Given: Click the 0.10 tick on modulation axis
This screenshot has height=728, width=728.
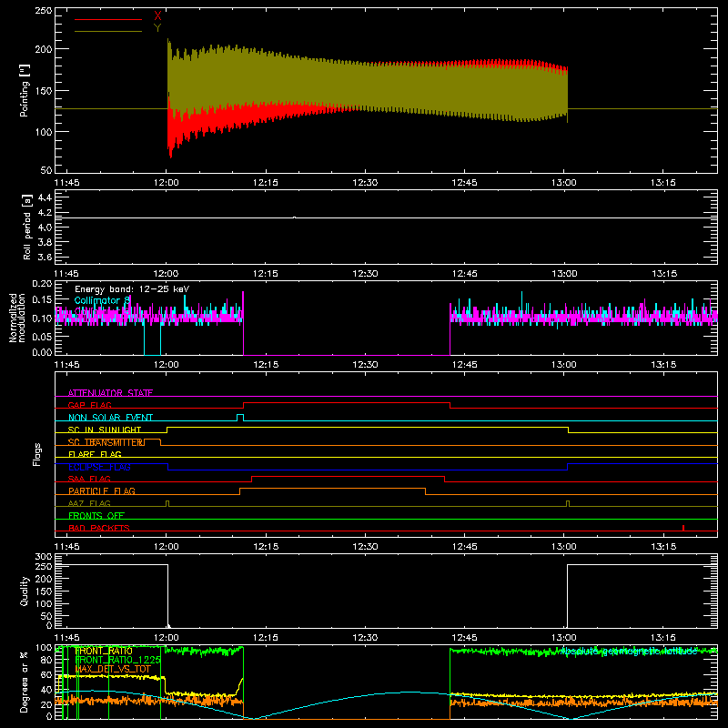Looking at the screenshot, I should point(43,318).
